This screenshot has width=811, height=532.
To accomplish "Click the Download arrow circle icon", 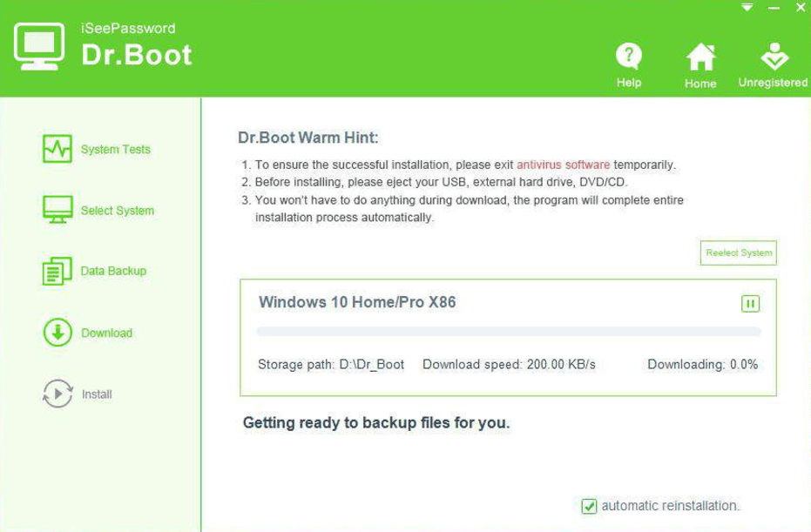I will pos(57,333).
